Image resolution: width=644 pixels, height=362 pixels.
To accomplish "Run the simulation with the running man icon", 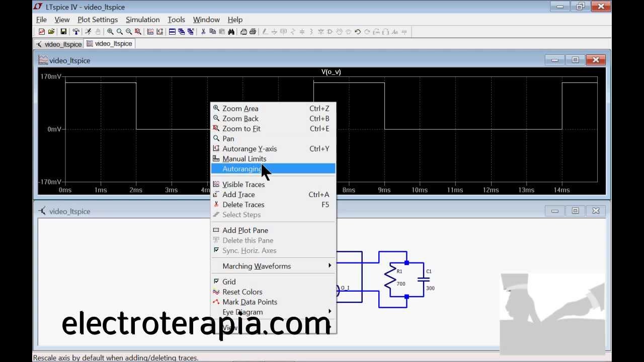I will click(x=88, y=32).
